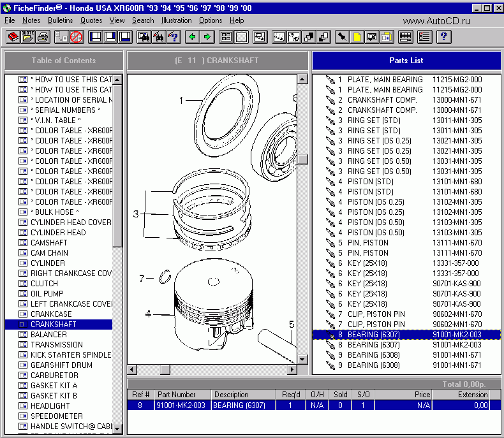Select the second blue pane layout icon
This screenshot has width=504, height=438.
click(110, 37)
